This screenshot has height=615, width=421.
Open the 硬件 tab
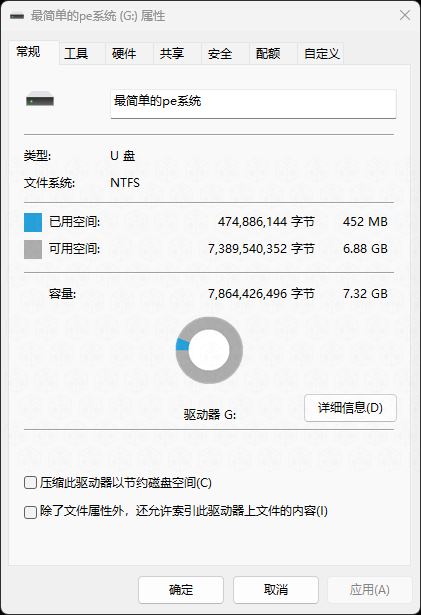click(124, 53)
